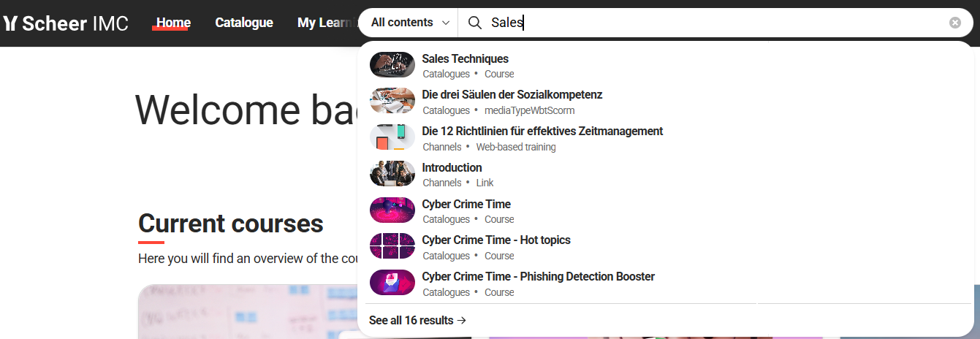
Task: Select the Sales Techniques thumbnail
Action: [392, 65]
